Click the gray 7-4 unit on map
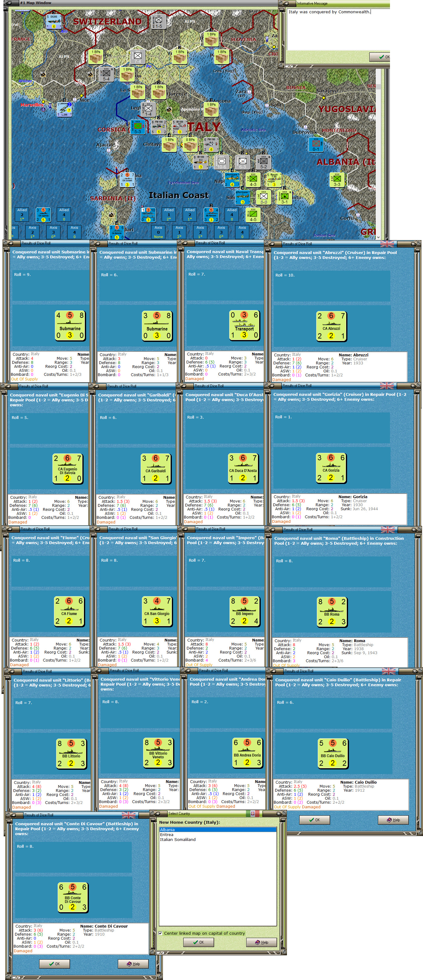 pos(137,57)
